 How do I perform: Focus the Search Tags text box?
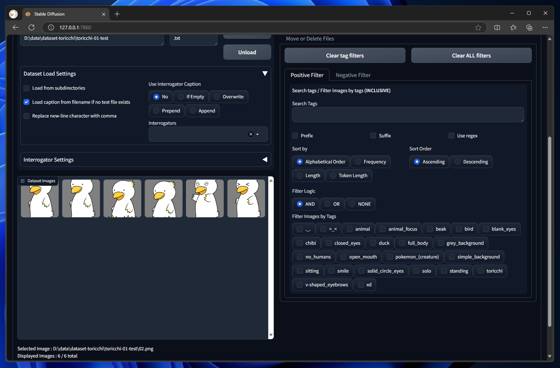coord(408,115)
